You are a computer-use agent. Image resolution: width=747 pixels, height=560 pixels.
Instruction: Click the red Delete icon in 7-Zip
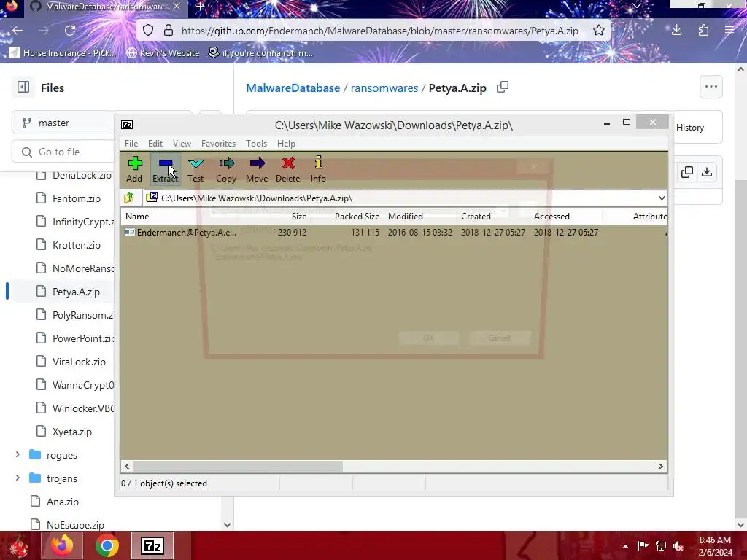pos(287,169)
